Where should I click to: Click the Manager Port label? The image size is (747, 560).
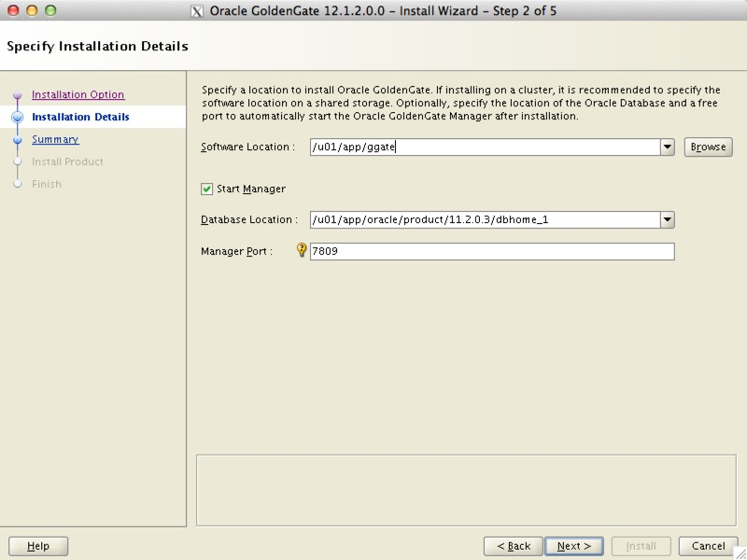pos(237,251)
